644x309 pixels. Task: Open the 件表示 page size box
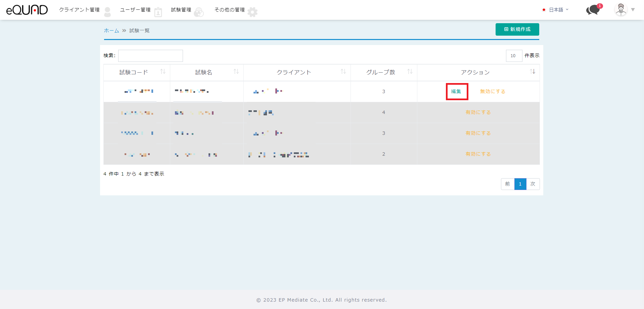pyautogui.click(x=514, y=56)
